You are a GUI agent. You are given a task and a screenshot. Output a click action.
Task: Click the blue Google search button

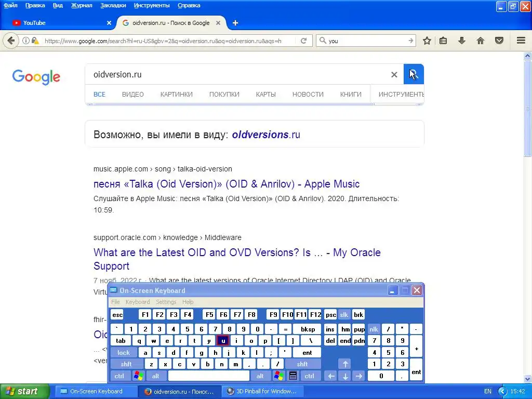pyautogui.click(x=414, y=74)
